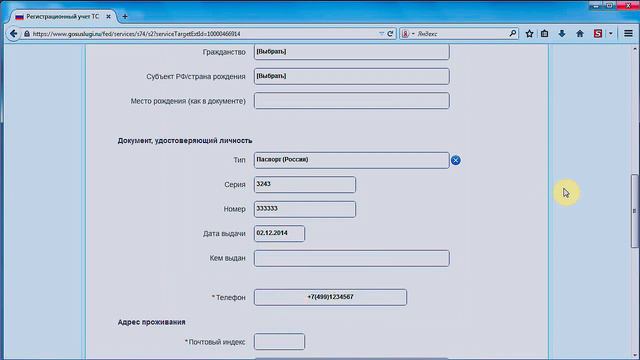640x360 pixels.
Task: Click the Телефон field +7(499)1234567
Action: (330, 297)
